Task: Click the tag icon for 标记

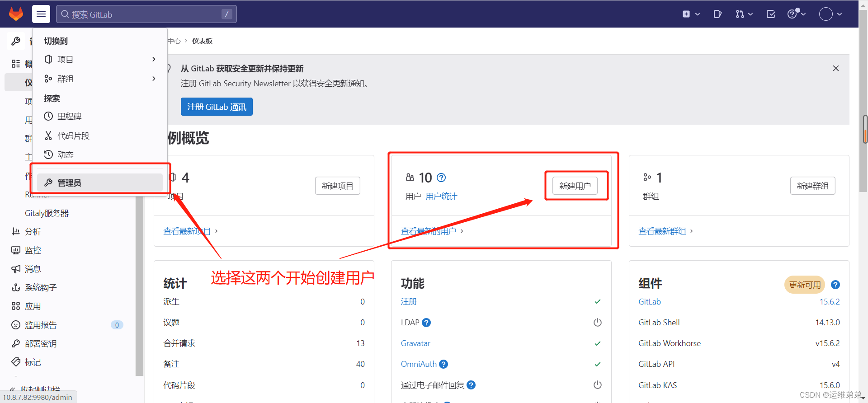Action: click(x=16, y=362)
